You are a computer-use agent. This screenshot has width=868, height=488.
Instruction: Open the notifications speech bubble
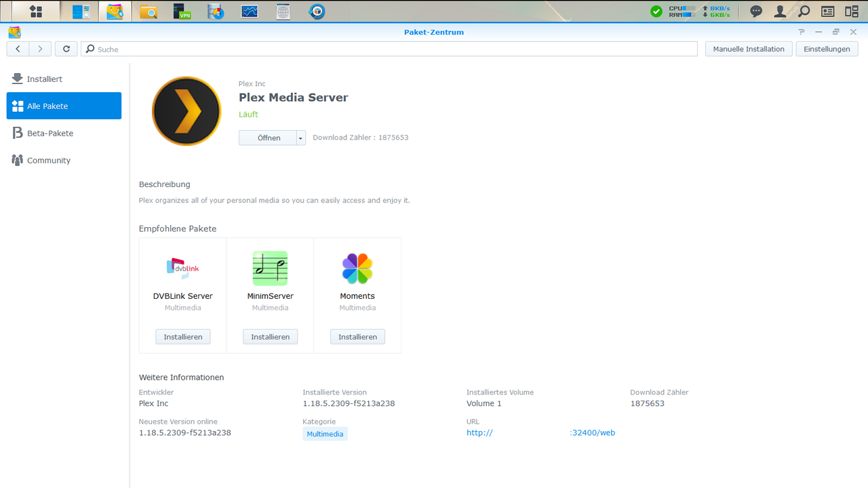[x=756, y=12]
